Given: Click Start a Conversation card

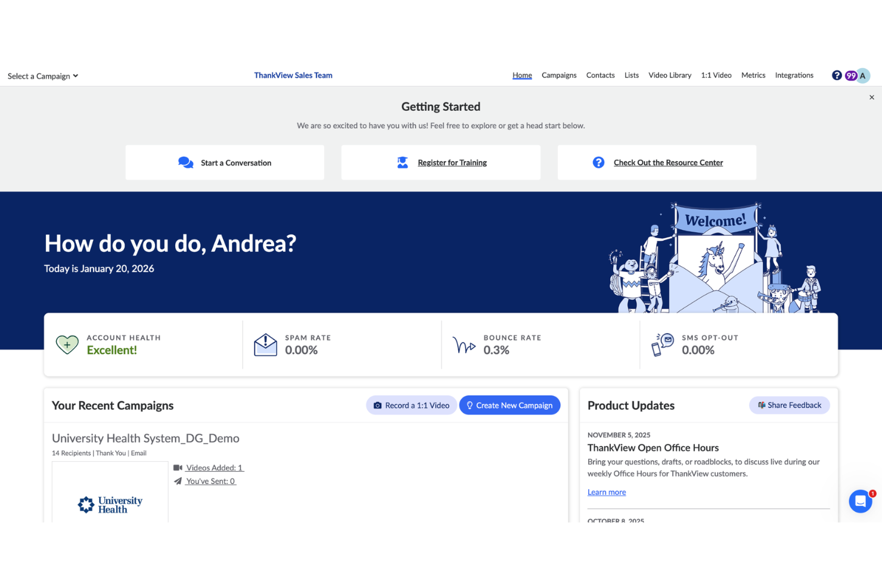Looking at the screenshot, I should 225,163.
